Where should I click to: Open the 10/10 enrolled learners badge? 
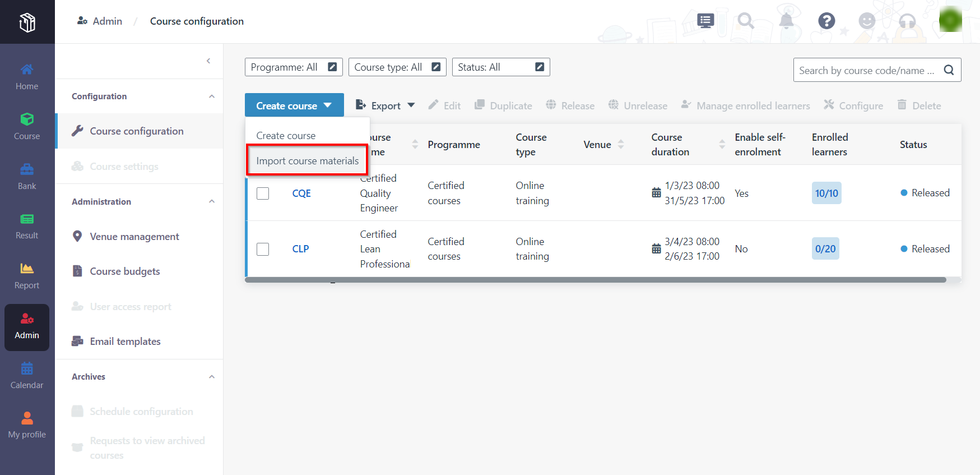(826, 193)
